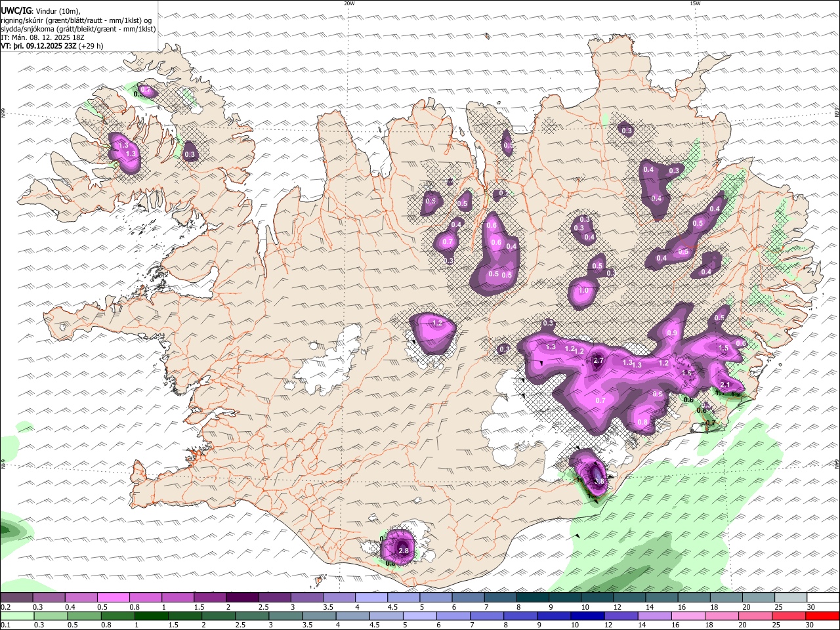Pick the 6 swatch in lower legend row

tap(453, 616)
